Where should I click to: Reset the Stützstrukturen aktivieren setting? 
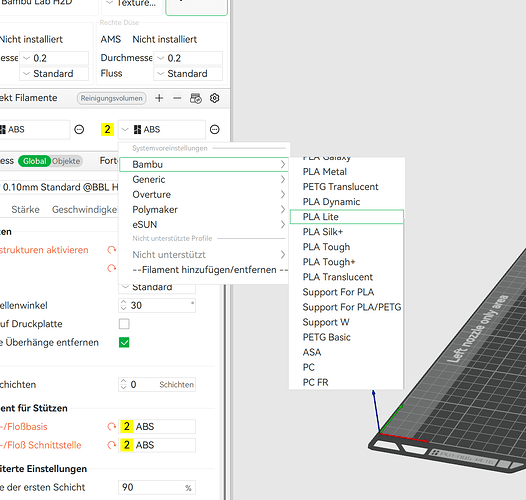[111, 250]
